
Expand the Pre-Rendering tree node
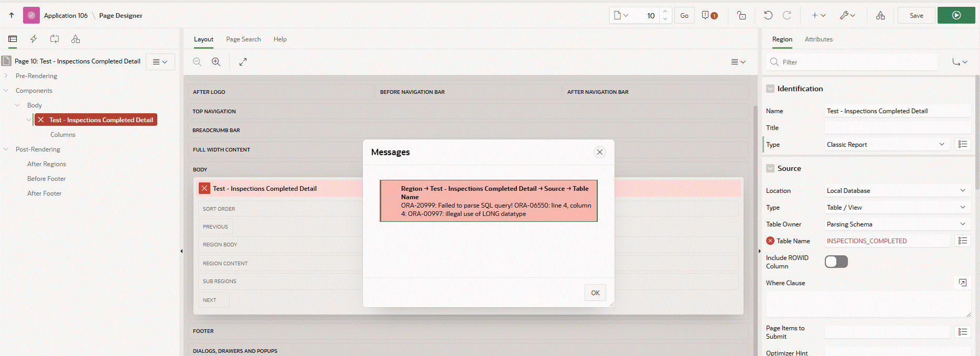6,76
